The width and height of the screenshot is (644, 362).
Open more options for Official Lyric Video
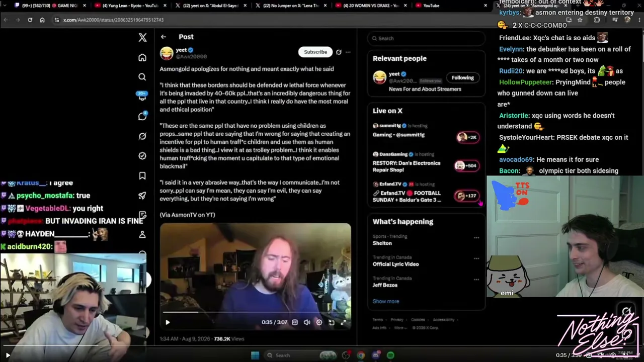(476, 258)
